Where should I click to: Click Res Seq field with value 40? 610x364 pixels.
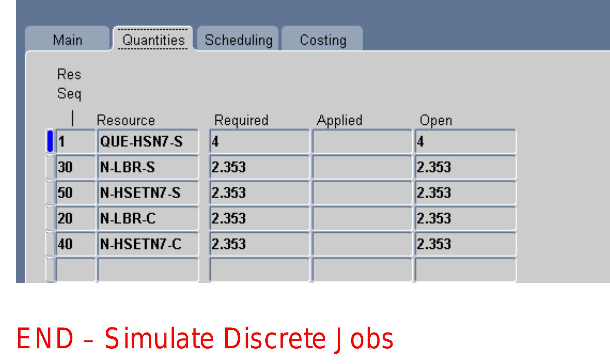click(x=76, y=244)
